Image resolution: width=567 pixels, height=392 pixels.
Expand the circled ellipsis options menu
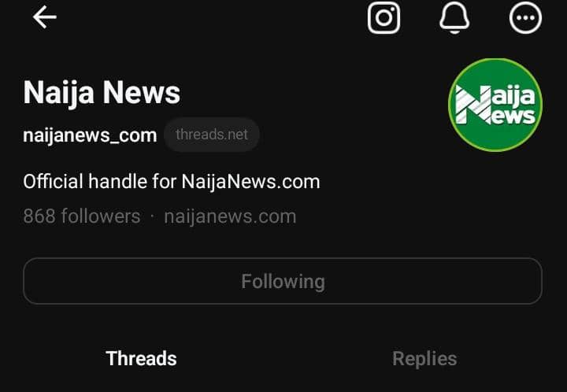coord(525,17)
